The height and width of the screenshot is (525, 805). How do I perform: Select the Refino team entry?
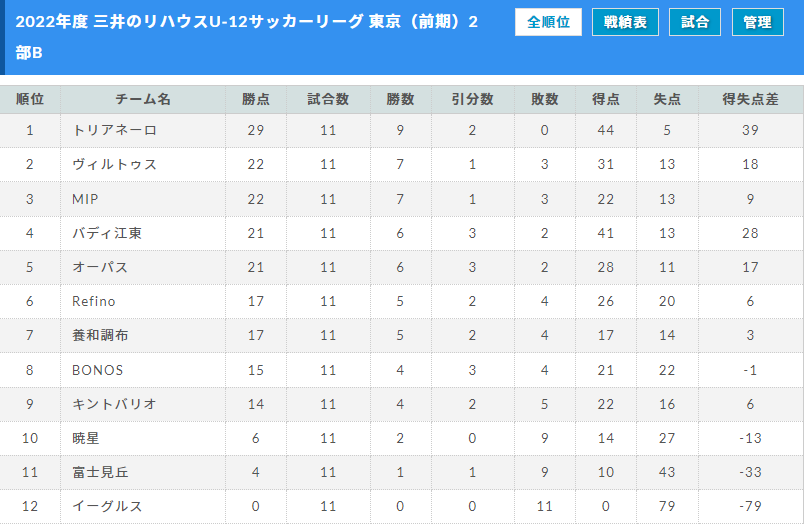(94, 301)
